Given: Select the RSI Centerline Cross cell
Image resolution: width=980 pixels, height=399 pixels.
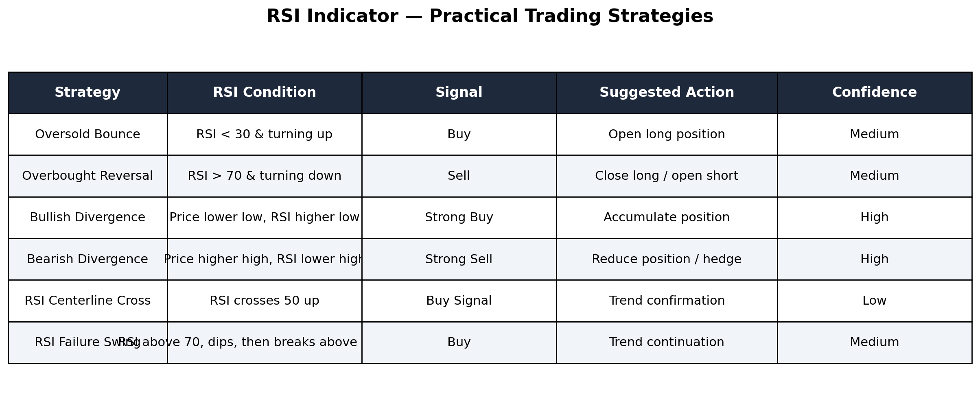Looking at the screenshot, I should click(87, 301).
